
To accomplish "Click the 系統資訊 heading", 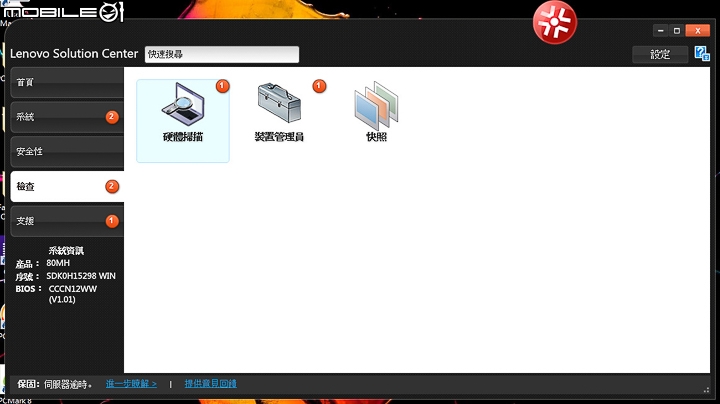I will click(x=66, y=251).
